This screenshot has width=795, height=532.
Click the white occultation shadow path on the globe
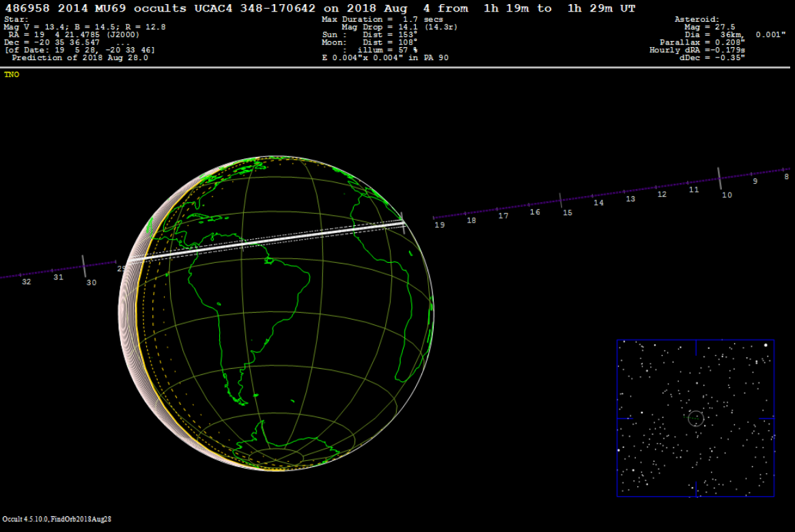pos(273,240)
